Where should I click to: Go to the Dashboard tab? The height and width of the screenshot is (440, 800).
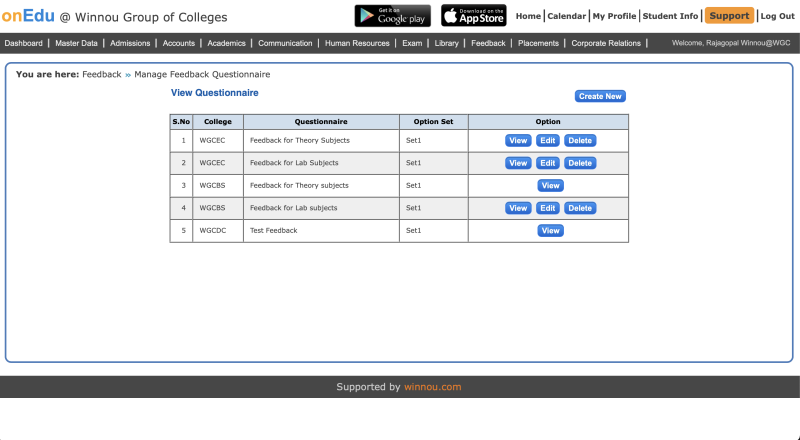pyautogui.click(x=24, y=44)
